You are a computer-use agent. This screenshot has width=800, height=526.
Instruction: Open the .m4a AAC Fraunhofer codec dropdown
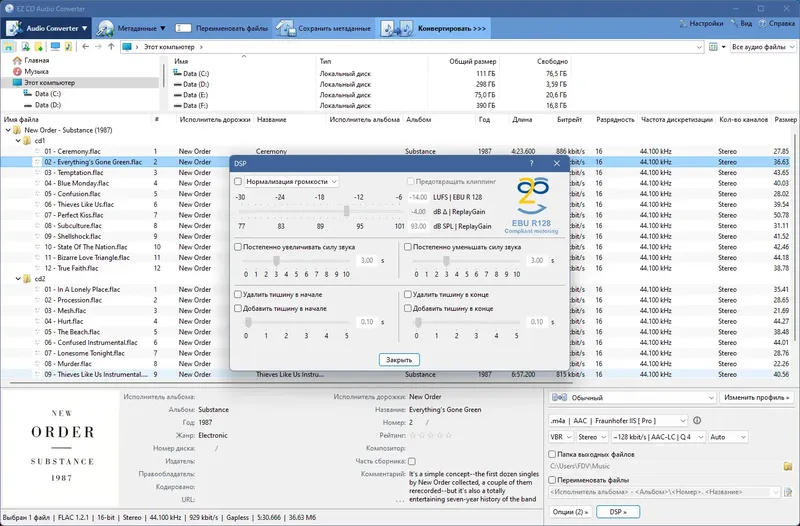pos(618,421)
